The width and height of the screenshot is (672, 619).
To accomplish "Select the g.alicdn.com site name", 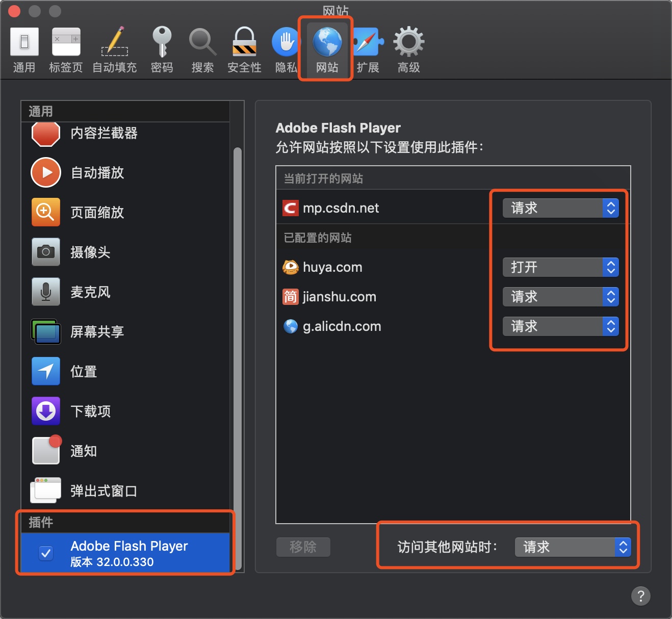I will [x=342, y=326].
